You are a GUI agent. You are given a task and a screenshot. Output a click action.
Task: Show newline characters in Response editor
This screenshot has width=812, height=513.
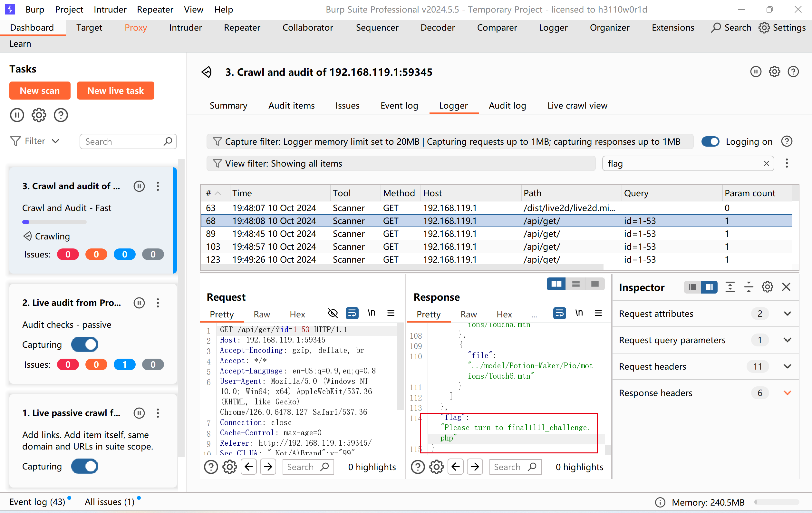tap(579, 313)
